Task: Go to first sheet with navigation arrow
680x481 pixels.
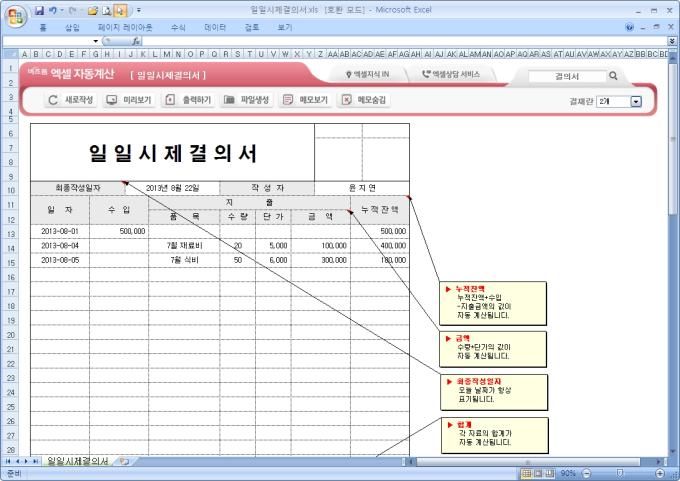Action: tap(8, 461)
